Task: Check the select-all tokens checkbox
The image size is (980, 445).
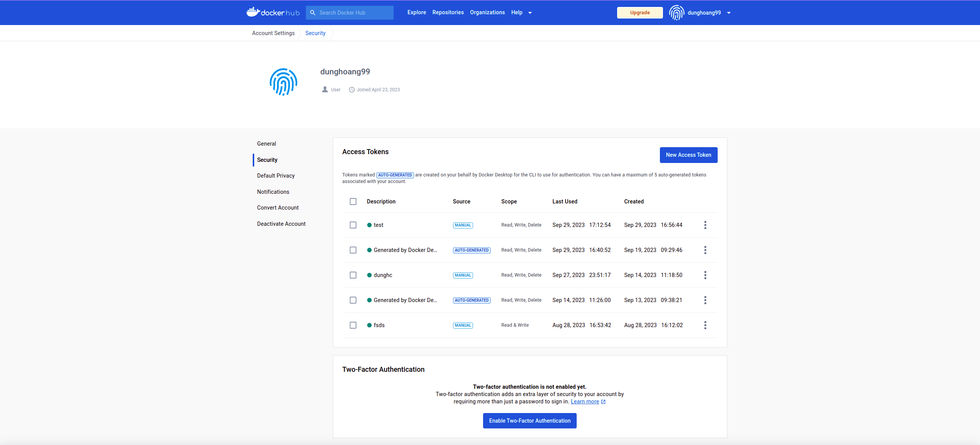Action: 353,202
